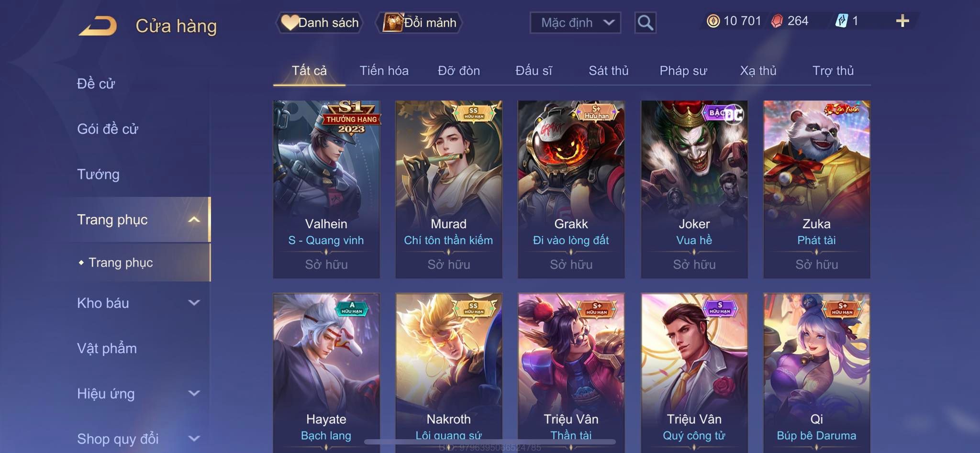This screenshot has width=980, height=453.
Task: Add currency with the plus icon
Action: tap(902, 21)
